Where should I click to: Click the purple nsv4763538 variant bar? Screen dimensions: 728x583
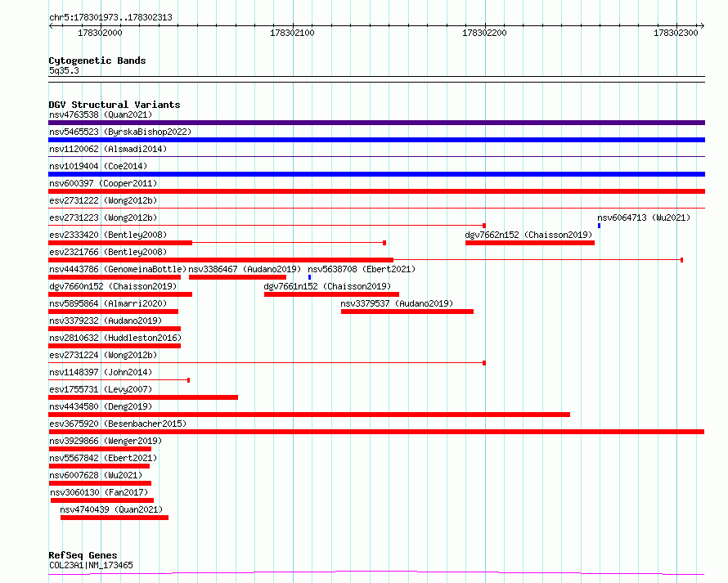click(376, 123)
